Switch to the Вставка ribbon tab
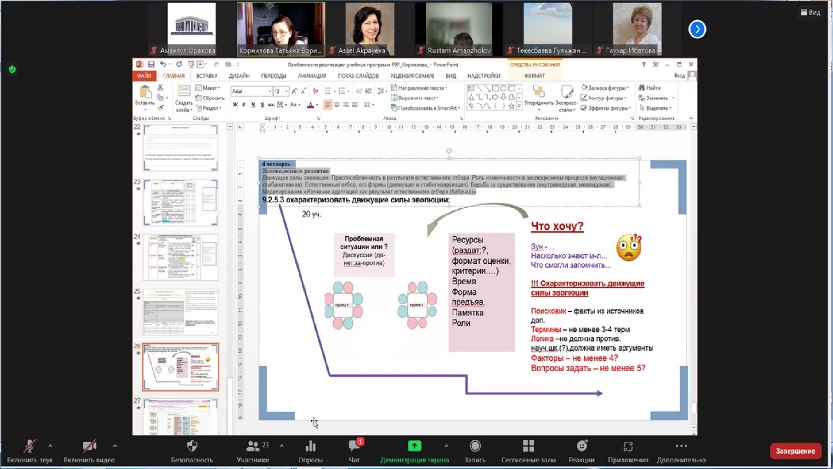The width and height of the screenshot is (833, 469). click(x=207, y=75)
